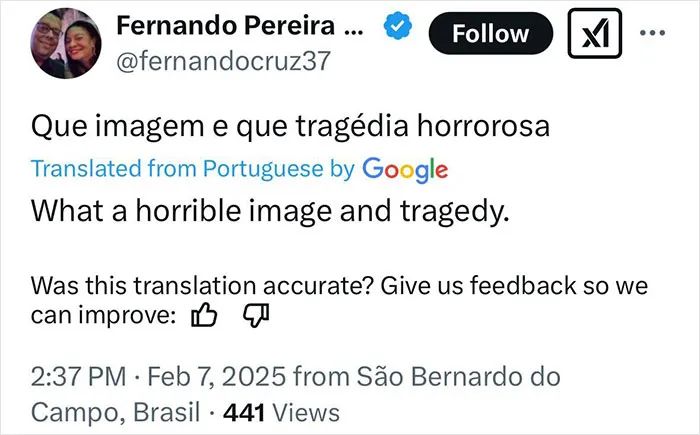Click the blue verified badge
Screen dimensions: 700x435
point(397,26)
